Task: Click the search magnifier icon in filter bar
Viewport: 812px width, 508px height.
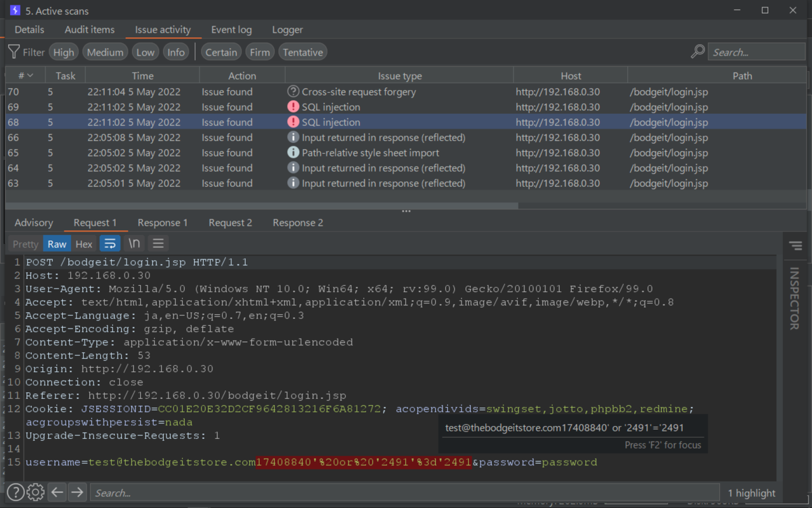Action: [698, 52]
